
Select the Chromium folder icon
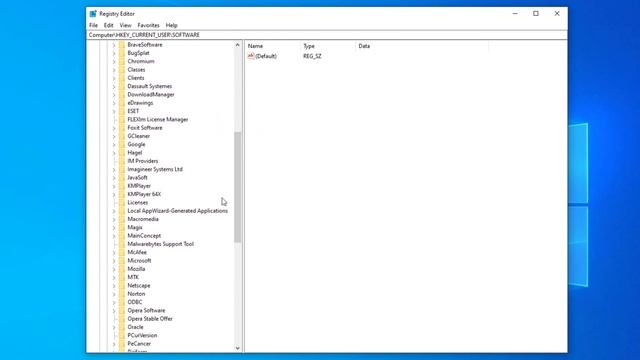click(x=122, y=61)
